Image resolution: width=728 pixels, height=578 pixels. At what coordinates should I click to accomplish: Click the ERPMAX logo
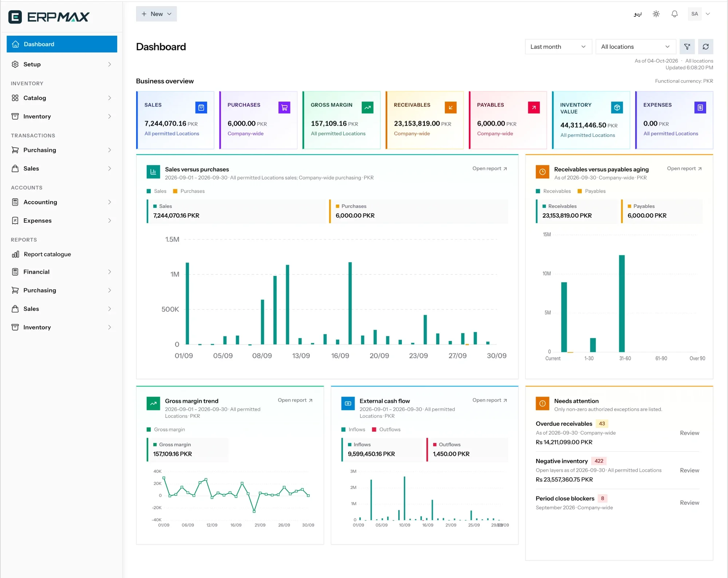pyautogui.click(x=49, y=17)
